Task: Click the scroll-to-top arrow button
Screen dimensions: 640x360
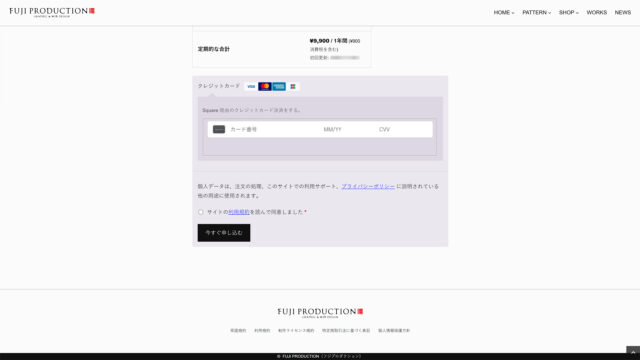Action: (633, 352)
